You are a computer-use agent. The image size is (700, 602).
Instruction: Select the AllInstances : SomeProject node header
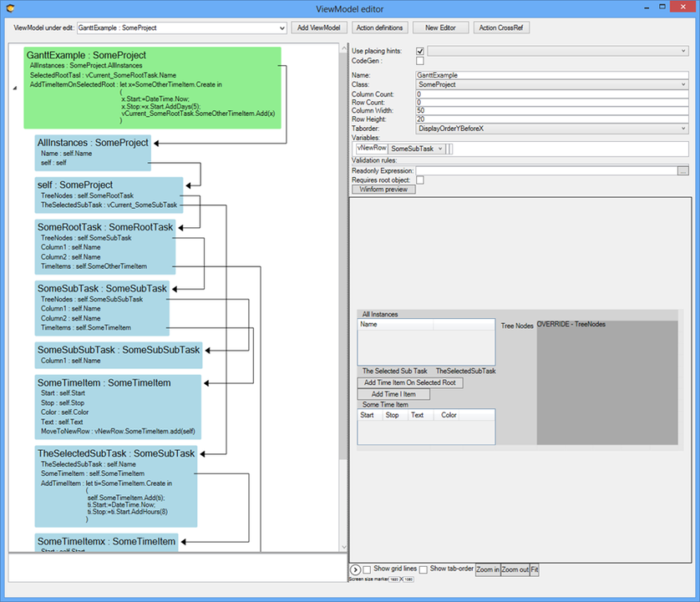click(x=93, y=143)
